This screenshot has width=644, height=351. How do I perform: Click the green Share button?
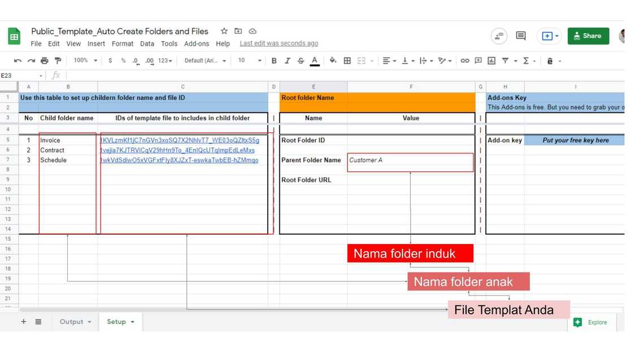[588, 36]
